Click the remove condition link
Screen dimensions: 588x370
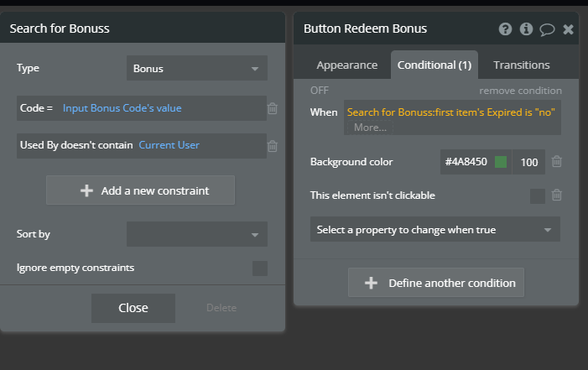[520, 91]
